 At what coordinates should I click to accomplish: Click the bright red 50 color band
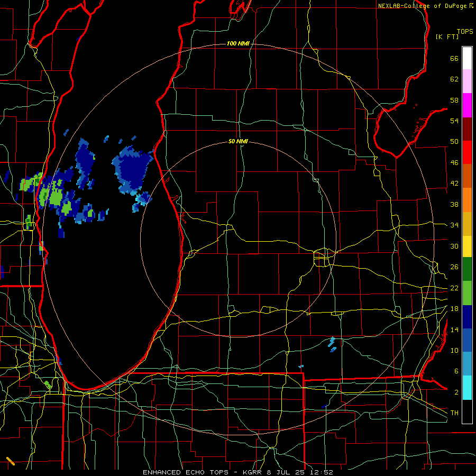coord(467,152)
